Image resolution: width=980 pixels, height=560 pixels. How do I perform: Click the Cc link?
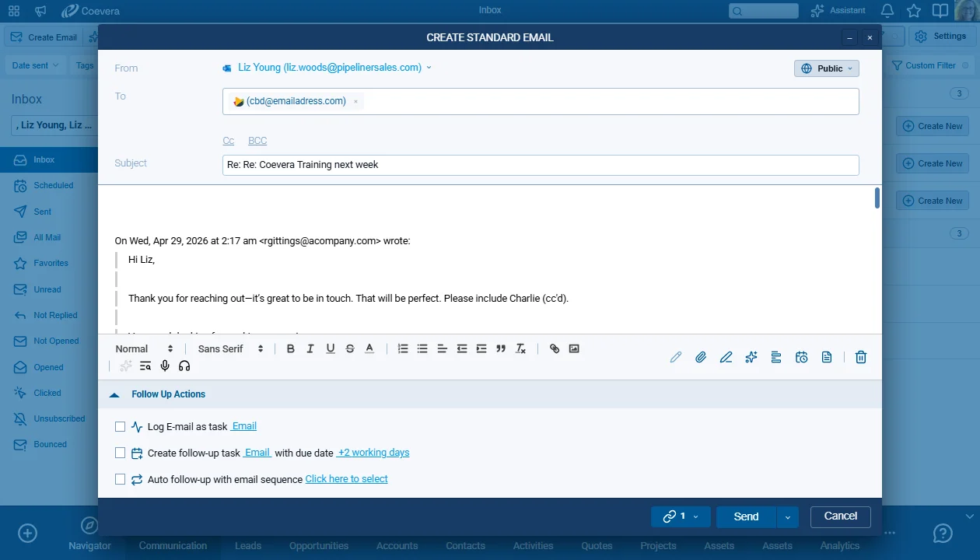(229, 141)
